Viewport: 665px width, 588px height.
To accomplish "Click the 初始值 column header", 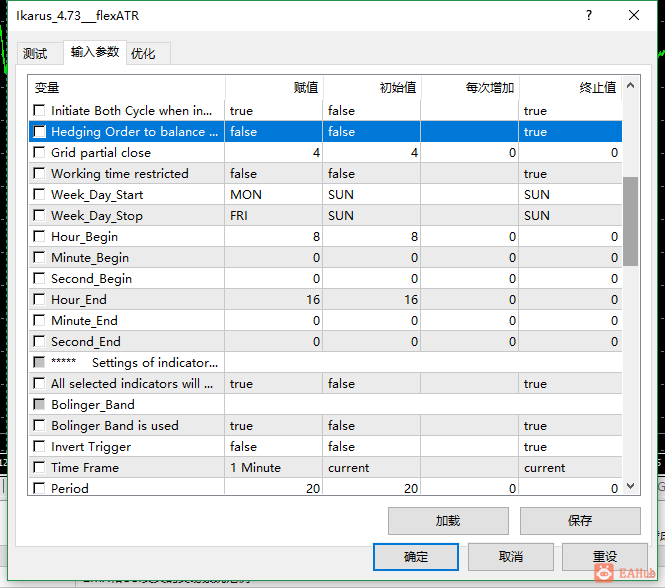I will [x=372, y=88].
